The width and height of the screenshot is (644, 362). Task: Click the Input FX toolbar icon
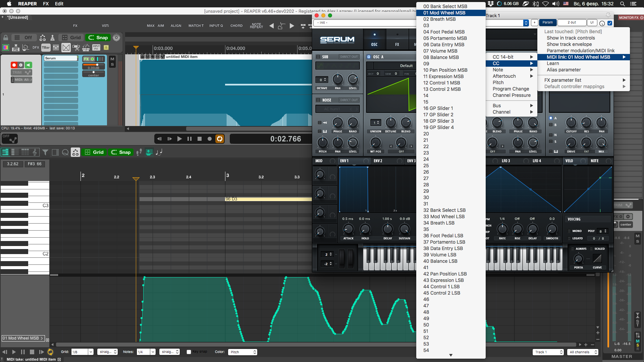click(x=96, y=48)
